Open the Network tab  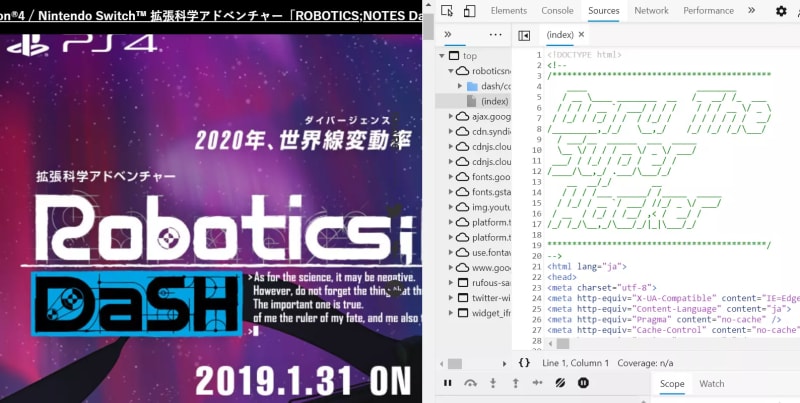652,10
